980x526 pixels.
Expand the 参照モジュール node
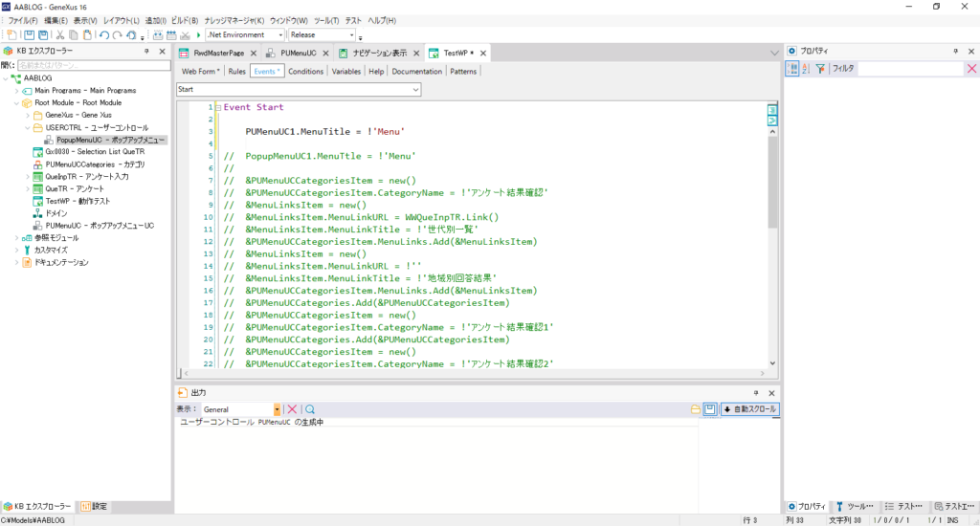pyautogui.click(x=17, y=238)
